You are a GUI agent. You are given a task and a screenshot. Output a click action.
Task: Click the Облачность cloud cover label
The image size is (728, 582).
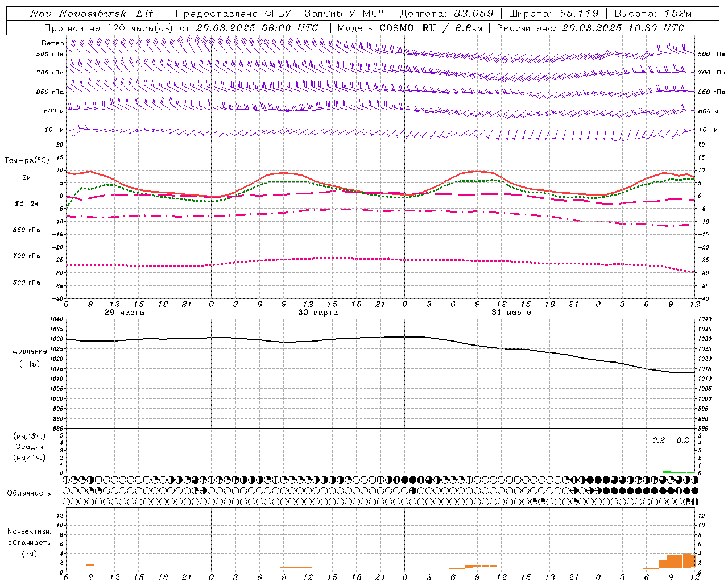[x=29, y=493]
